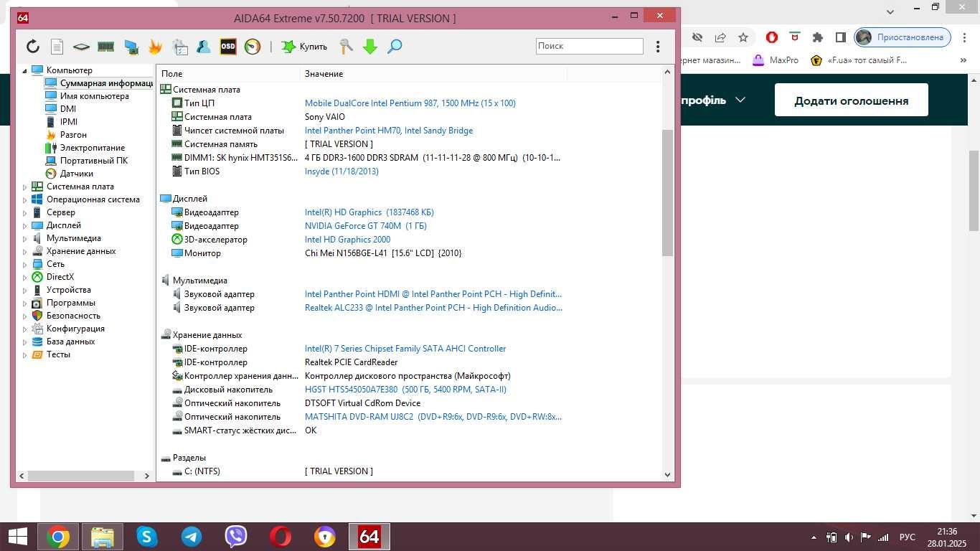The width and height of the screenshot is (980, 551).
Task: Expand the DirectX tree node
Action: [24, 277]
